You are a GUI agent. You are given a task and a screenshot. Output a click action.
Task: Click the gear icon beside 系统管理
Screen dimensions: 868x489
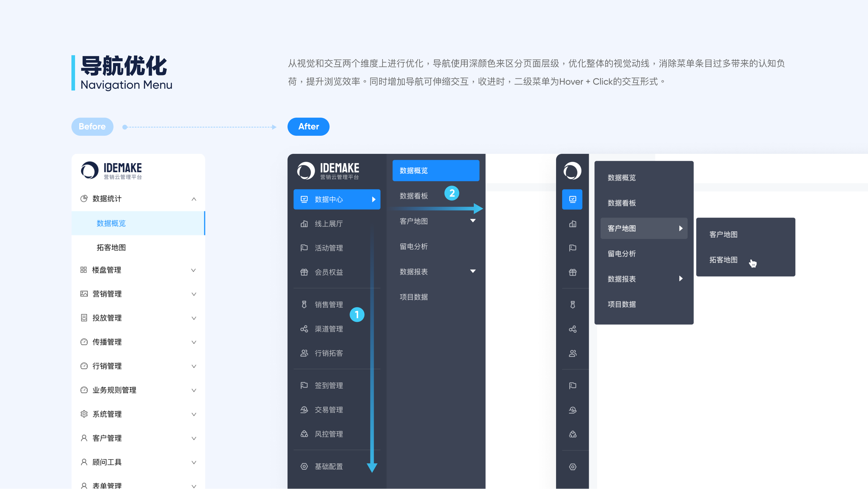tap(84, 414)
